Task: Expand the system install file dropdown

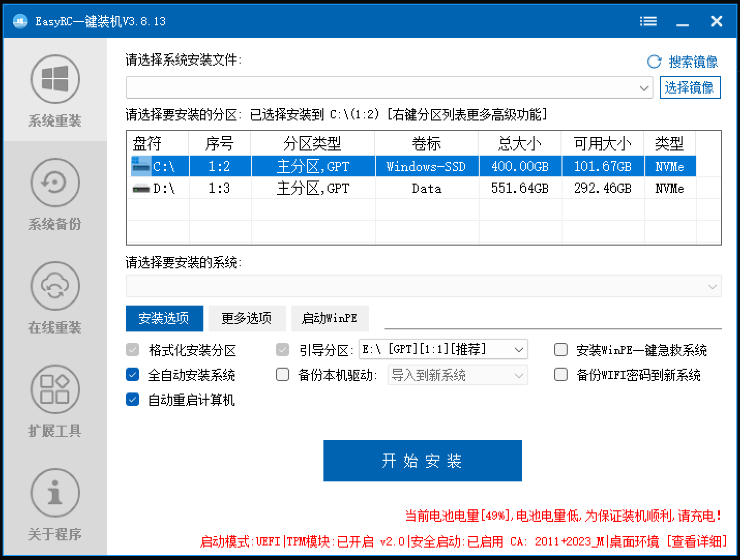Action: [644, 87]
